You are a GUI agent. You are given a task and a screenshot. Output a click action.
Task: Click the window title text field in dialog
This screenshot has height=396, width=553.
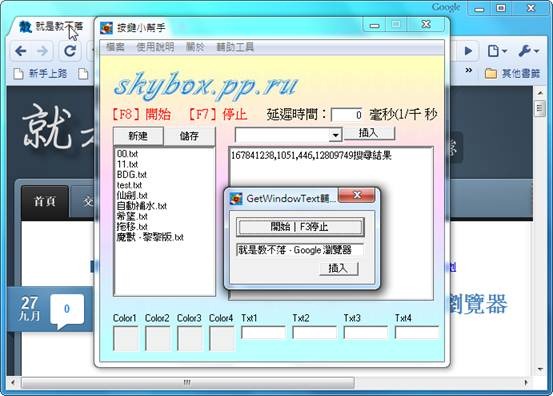click(x=300, y=250)
